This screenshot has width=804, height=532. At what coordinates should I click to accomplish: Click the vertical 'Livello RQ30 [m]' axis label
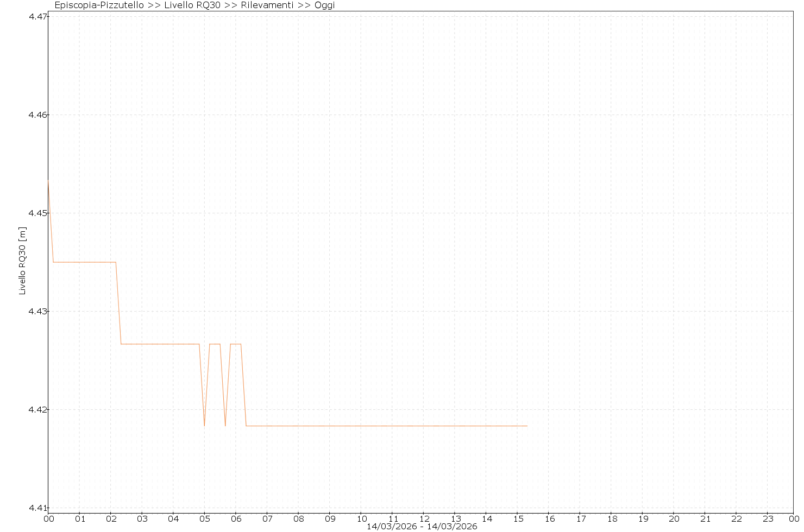coord(22,261)
